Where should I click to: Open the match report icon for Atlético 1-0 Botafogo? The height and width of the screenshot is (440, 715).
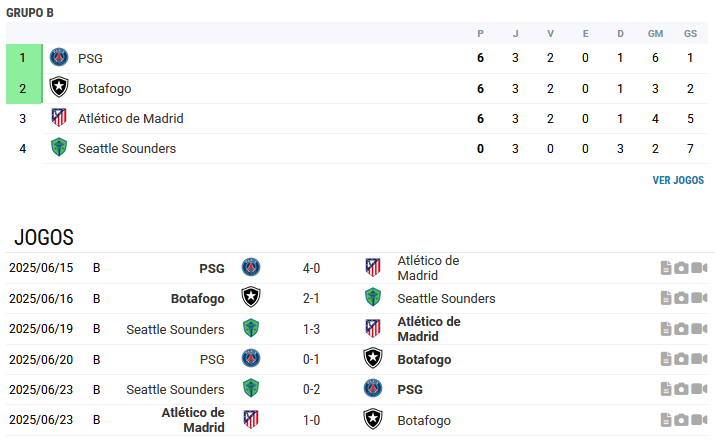click(666, 419)
